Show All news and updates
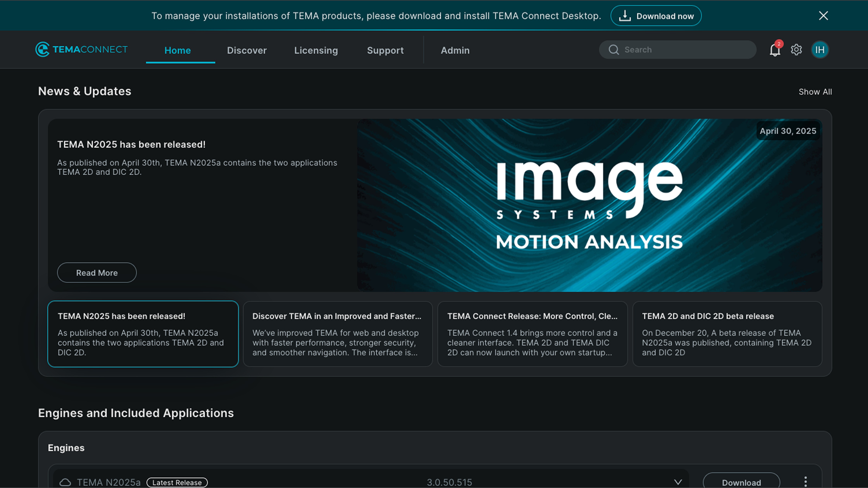868x488 pixels. coord(815,92)
